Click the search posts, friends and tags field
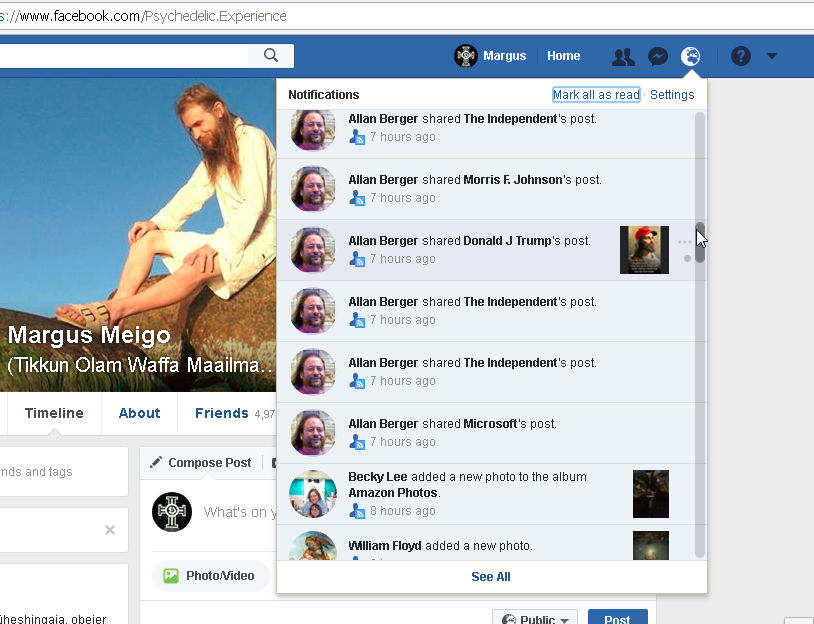The width and height of the screenshot is (814, 624). point(63,471)
